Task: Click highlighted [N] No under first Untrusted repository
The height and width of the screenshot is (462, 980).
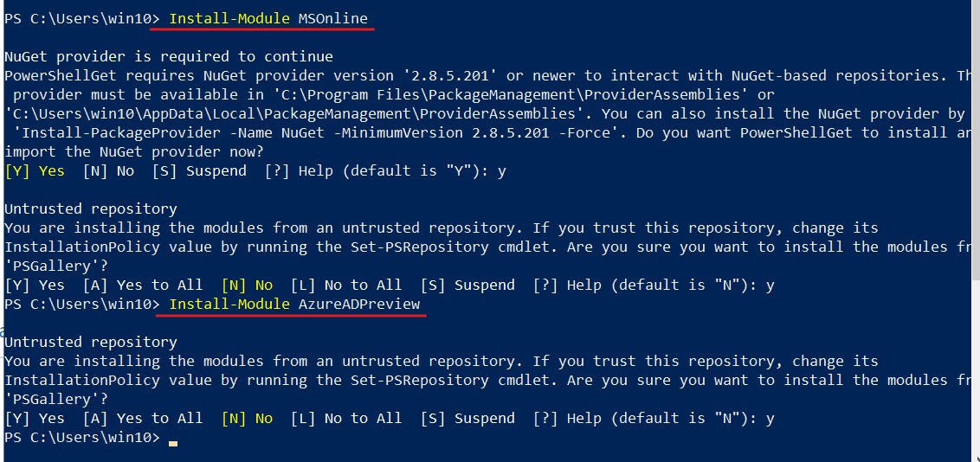Action: pyautogui.click(x=247, y=286)
